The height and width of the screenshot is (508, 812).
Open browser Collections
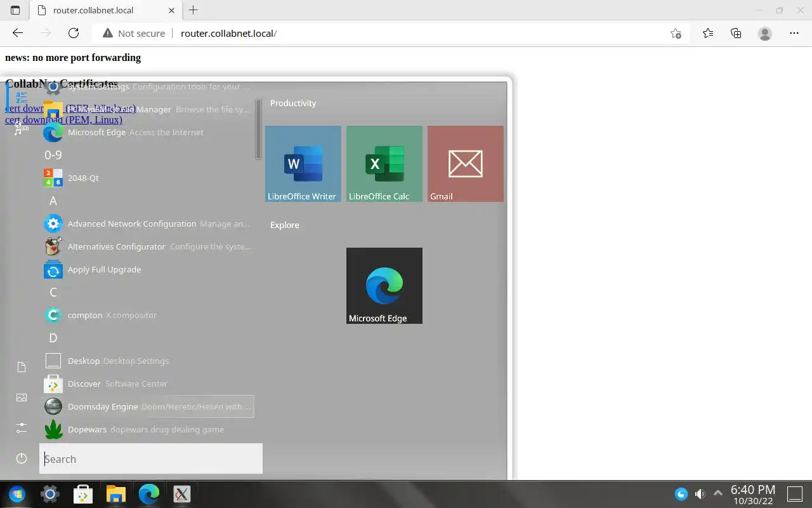(736, 33)
